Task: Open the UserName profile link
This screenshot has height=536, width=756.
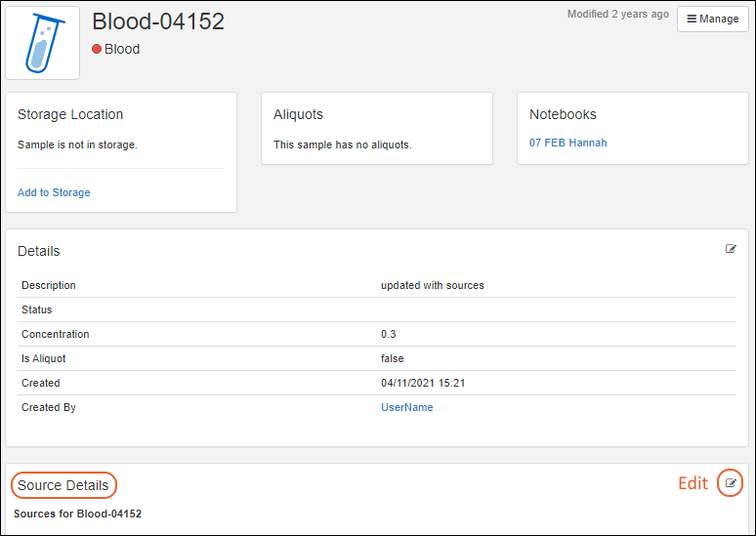Action: [406, 407]
